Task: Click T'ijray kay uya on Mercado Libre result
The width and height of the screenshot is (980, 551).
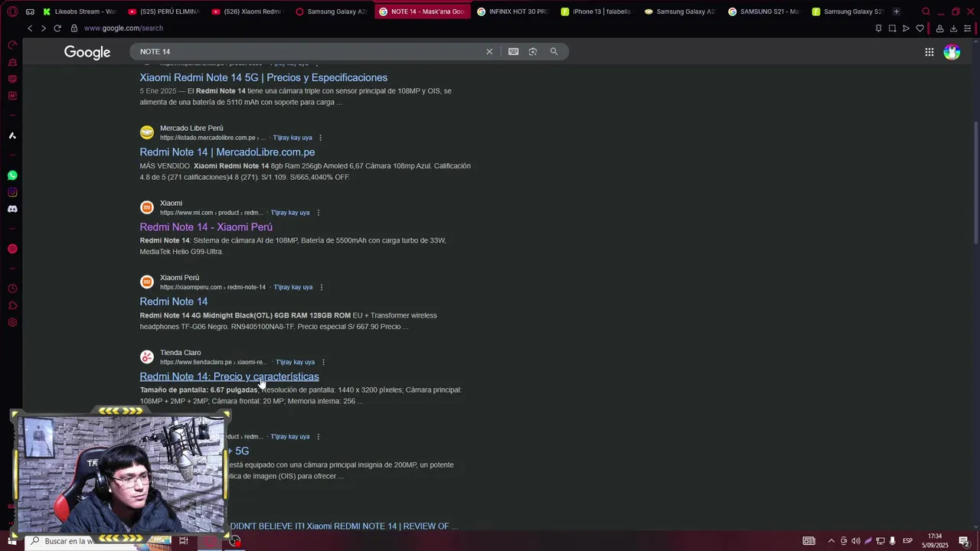Action: (292, 138)
